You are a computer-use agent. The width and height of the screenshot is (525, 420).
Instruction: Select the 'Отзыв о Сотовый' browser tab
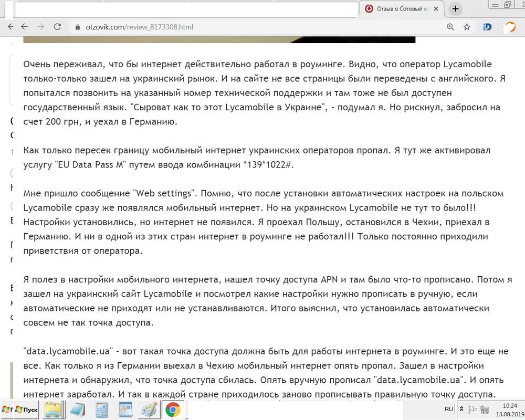coord(402,9)
